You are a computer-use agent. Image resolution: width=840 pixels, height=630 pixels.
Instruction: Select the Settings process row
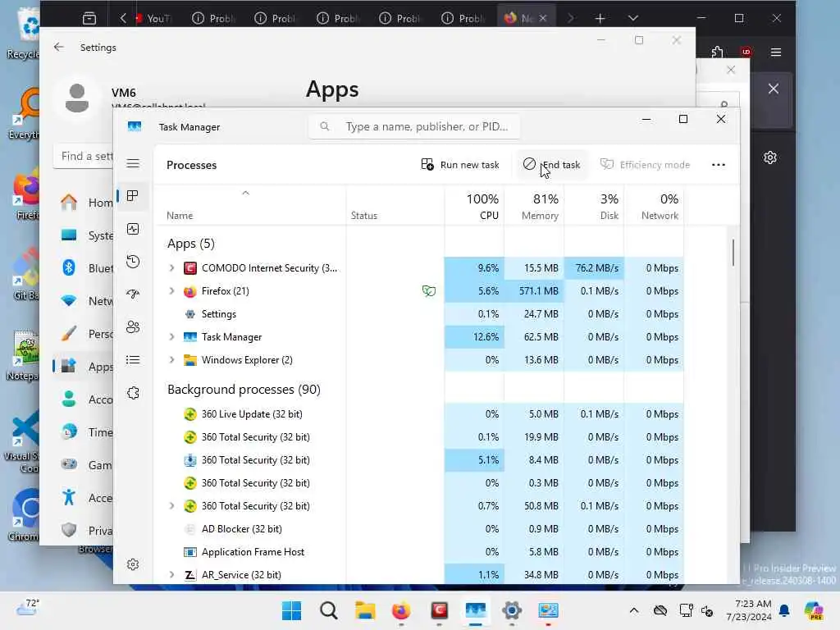click(419, 314)
